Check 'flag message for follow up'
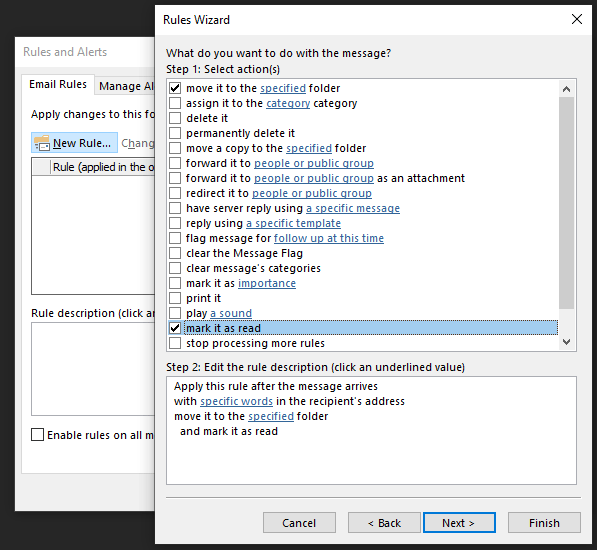 pyautogui.click(x=175, y=238)
